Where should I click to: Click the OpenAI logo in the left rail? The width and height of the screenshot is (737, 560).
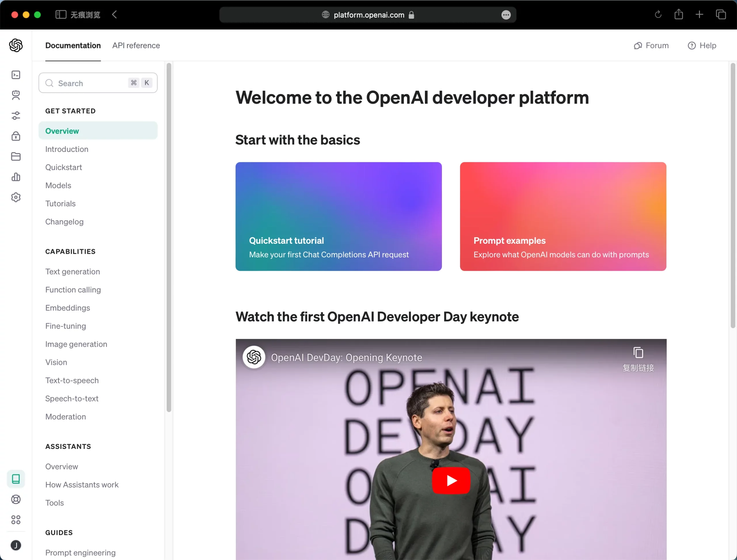click(x=16, y=45)
